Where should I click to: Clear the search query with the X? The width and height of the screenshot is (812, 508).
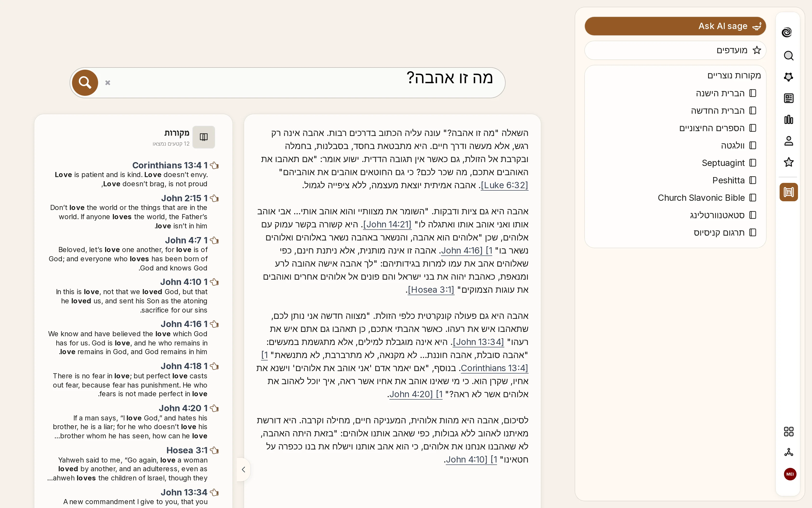pos(108,83)
